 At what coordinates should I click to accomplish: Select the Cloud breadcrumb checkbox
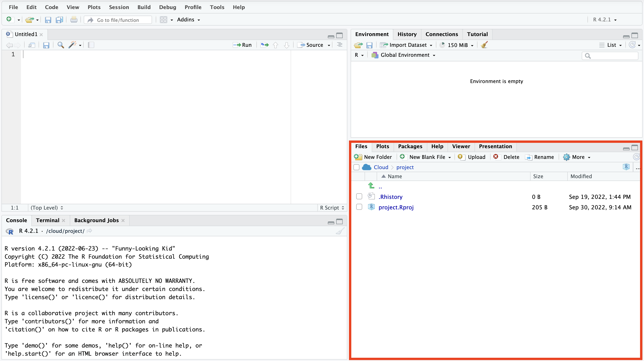click(x=357, y=167)
